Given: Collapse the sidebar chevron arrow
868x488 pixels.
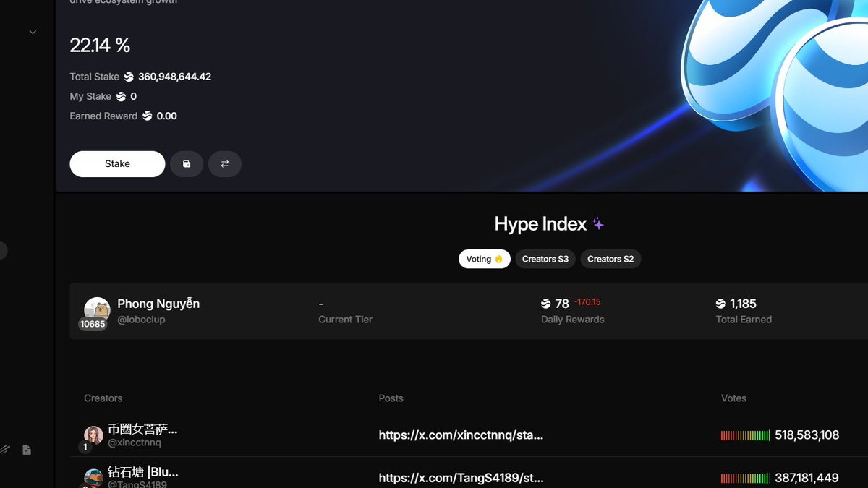Looking at the screenshot, I should [x=33, y=33].
